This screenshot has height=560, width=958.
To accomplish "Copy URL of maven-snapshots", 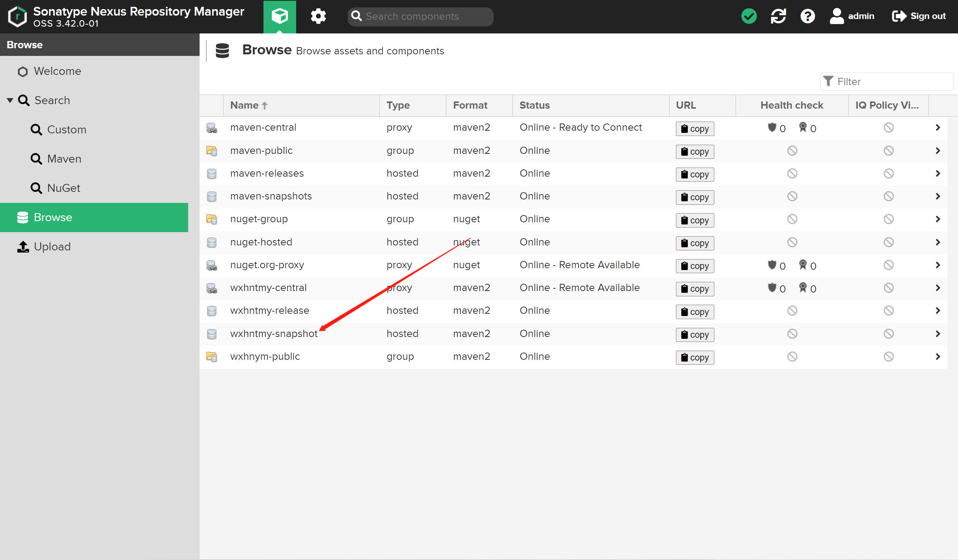I will pyautogui.click(x=695, y=197).
